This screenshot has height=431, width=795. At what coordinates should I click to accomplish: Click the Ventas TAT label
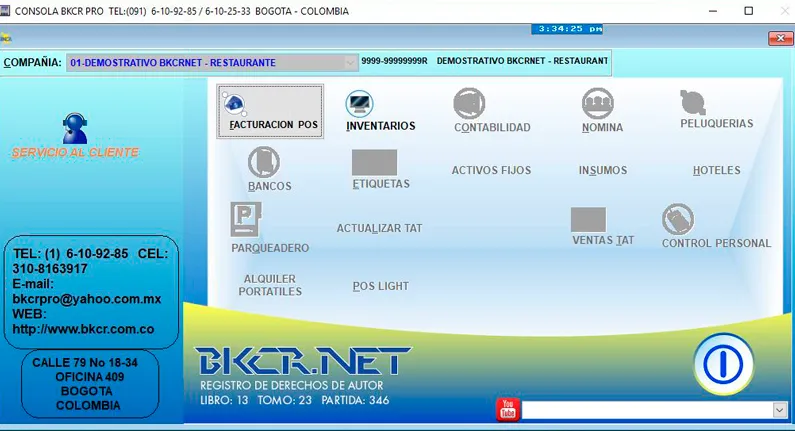[603, 240]
